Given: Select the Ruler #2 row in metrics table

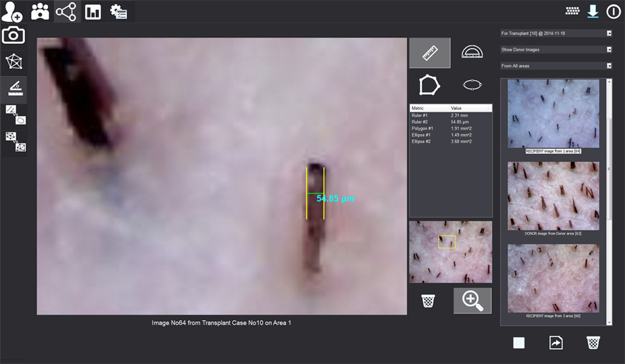Looking at the screenshot, I should click(450, 122).
